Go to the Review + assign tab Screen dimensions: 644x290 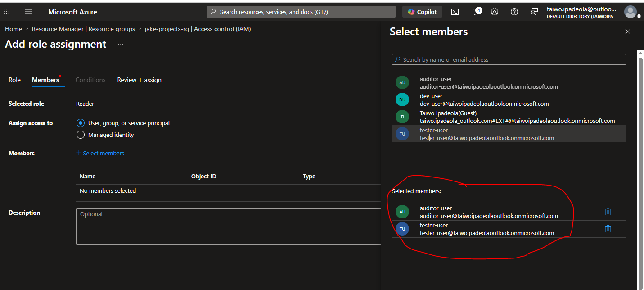point(140,80)
